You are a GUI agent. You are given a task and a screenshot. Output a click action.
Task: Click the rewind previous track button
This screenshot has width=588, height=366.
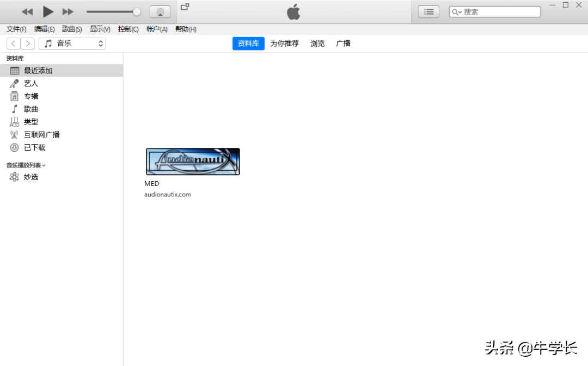pos(27,12)
